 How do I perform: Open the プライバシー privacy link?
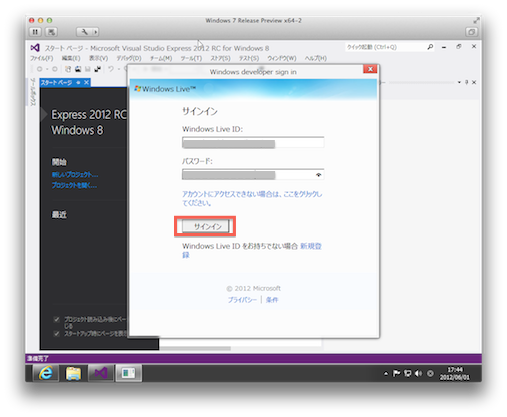pos(242,300)
